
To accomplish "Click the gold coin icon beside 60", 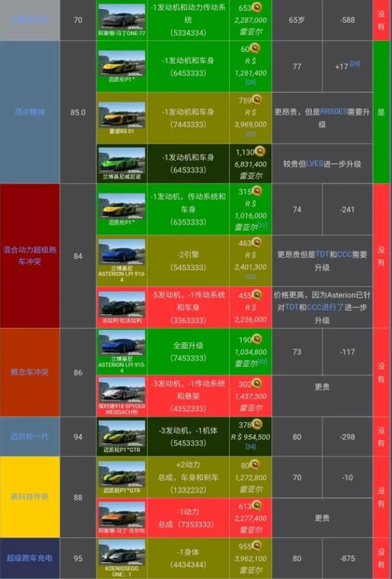I will 255,49.
